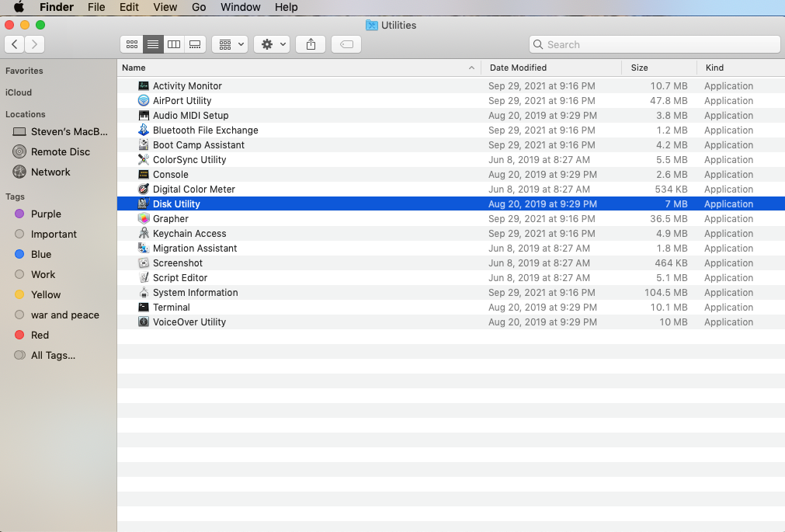The width and height of the screenshot is (785, 532).
Task: Click the Keychain Access keys icon
Action: coord(144,234)
